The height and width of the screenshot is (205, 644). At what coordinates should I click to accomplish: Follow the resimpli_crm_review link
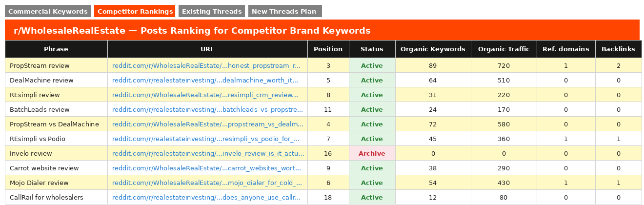205,95
